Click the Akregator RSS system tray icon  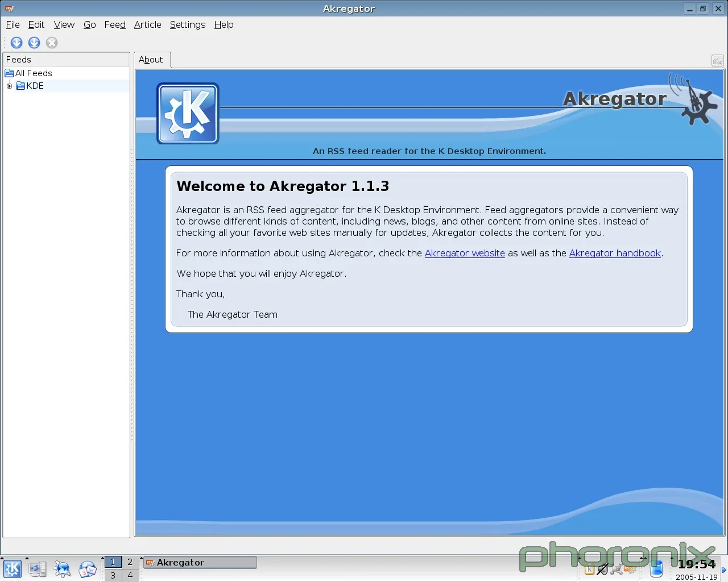click(x=629, y=569)
